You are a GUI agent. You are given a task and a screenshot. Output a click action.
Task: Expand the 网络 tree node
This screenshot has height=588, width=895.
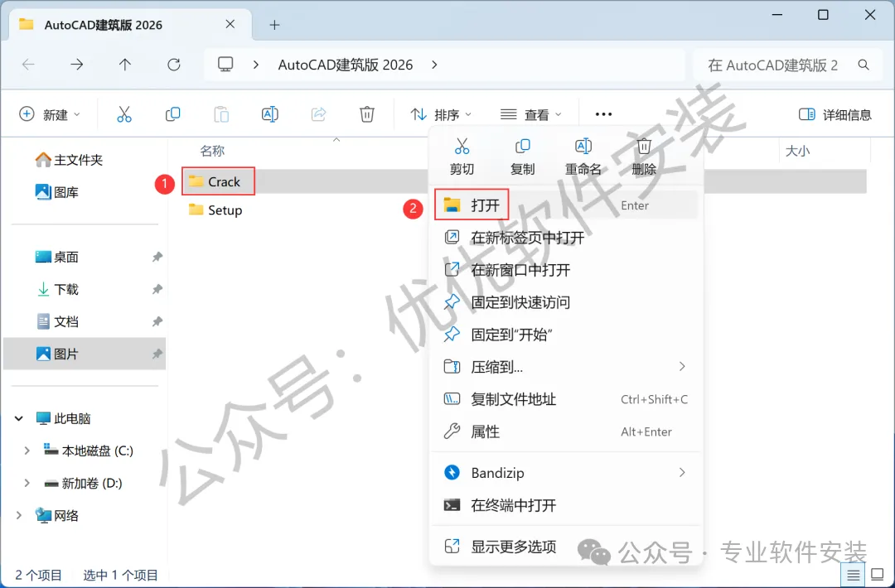click(x=19, y=516)
